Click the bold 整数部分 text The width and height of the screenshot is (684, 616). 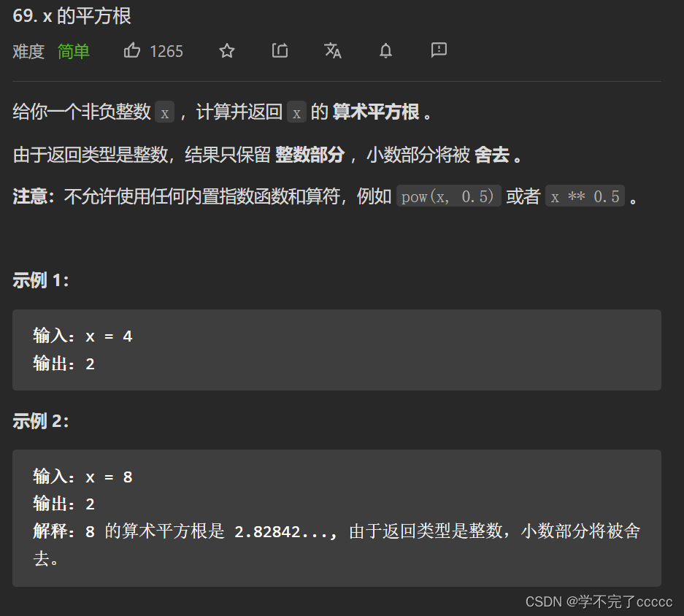[310, 155]
